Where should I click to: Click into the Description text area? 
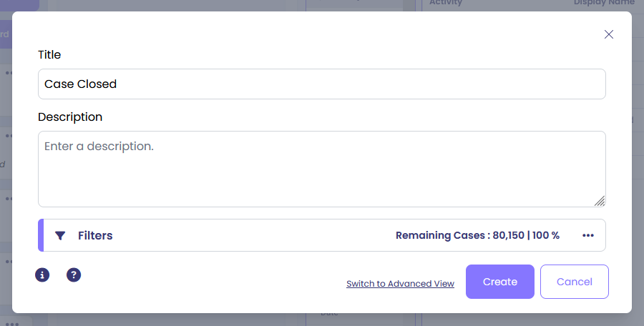coord(321,169)
